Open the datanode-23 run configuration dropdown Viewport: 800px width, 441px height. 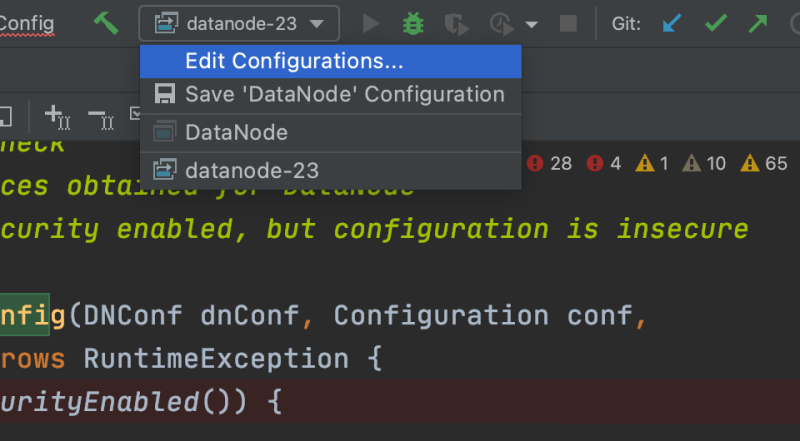tap(239, 23)
